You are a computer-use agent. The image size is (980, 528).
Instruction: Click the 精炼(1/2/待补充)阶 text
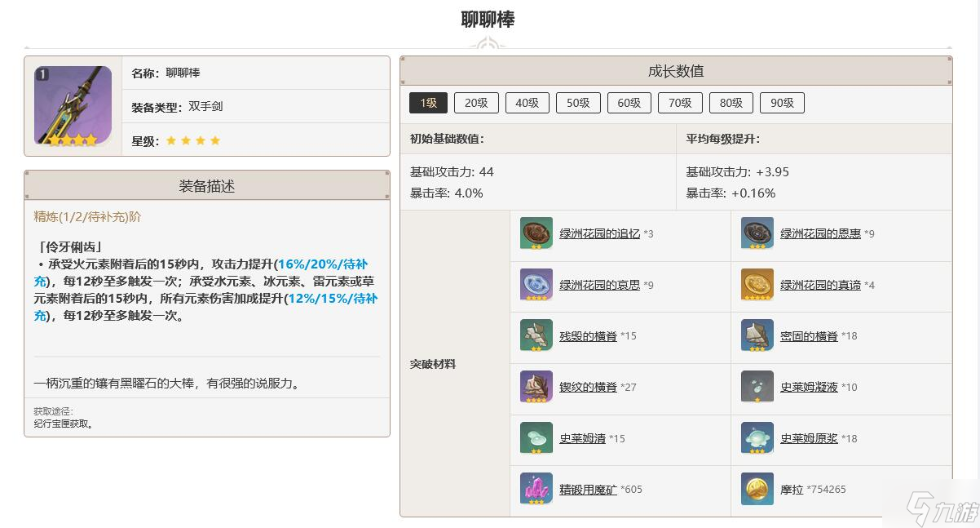pos(87,217)
